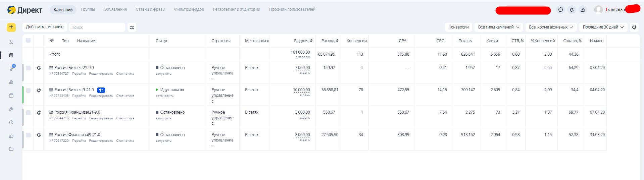Expand the Все типы кампаний dropdown
Screen dimensions: 644x180
[498, 27]
